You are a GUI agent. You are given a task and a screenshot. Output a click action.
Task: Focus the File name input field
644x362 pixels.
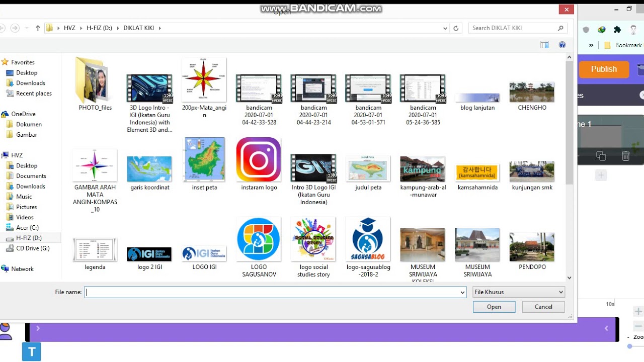click(272, 292)
